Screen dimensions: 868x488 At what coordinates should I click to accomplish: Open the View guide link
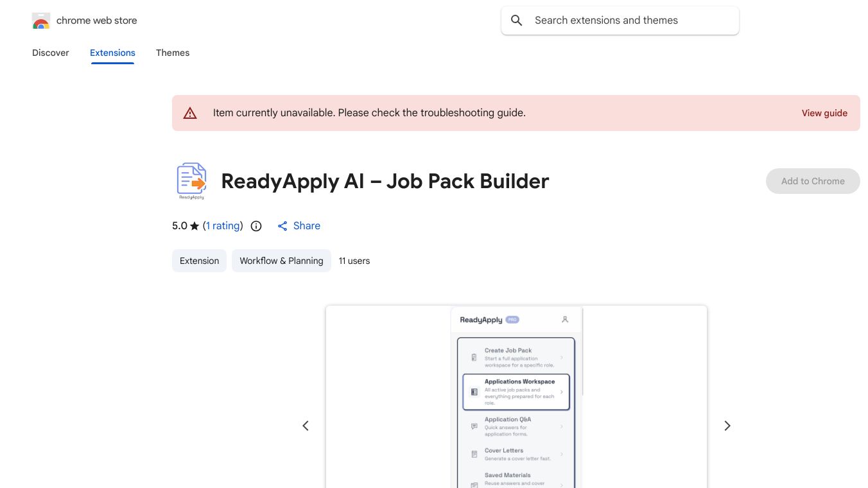(x=824, y=113)
